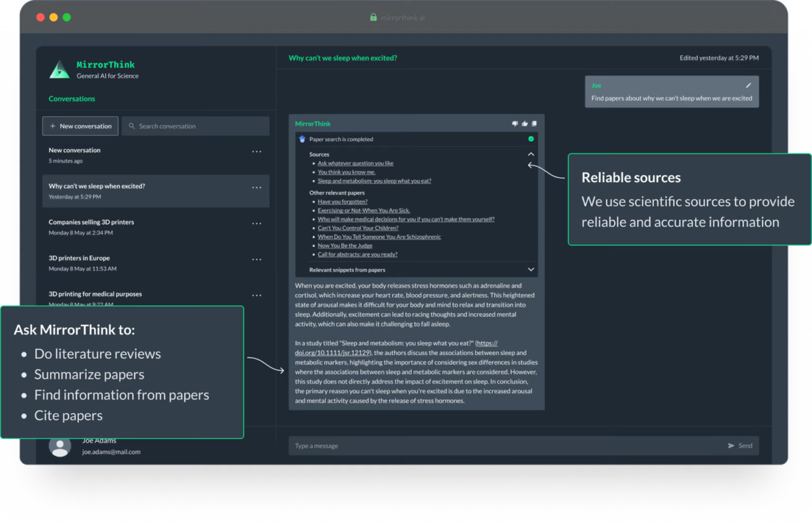812x522 pixels.
Task: Click the 'Other relevant papers' heading
Action: [337, 193]
